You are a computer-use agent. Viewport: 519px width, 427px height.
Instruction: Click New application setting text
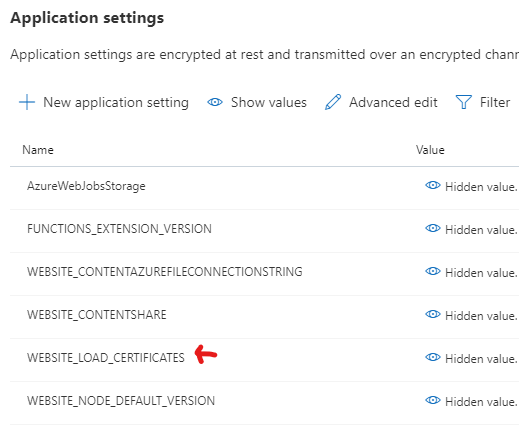tap(116, 103)
